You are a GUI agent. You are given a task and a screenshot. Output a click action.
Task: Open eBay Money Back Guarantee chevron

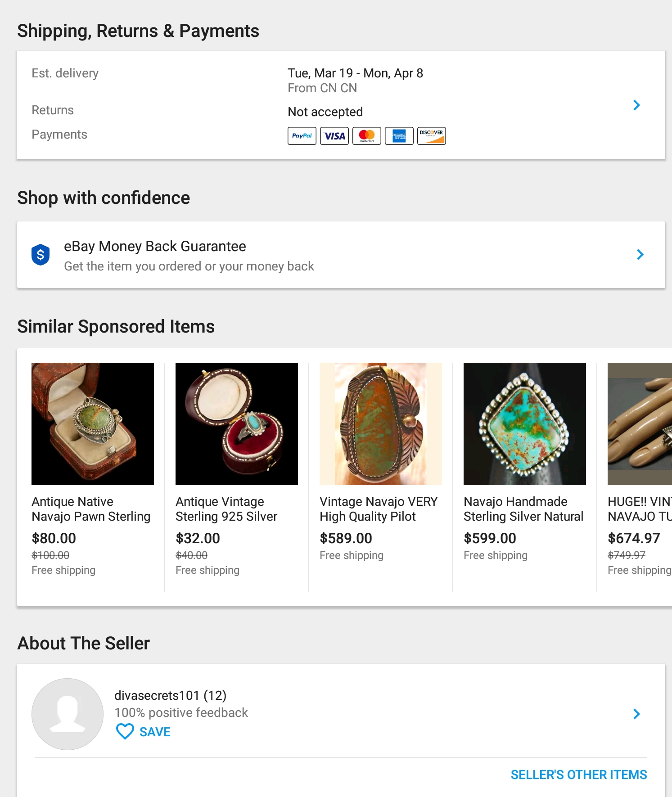[x=640, y=255]
